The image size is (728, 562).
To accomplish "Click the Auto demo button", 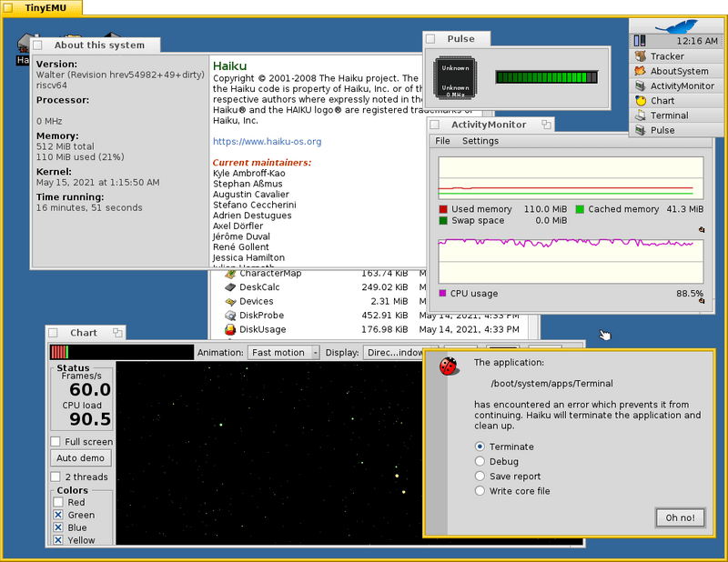I will tap(81, 458).
